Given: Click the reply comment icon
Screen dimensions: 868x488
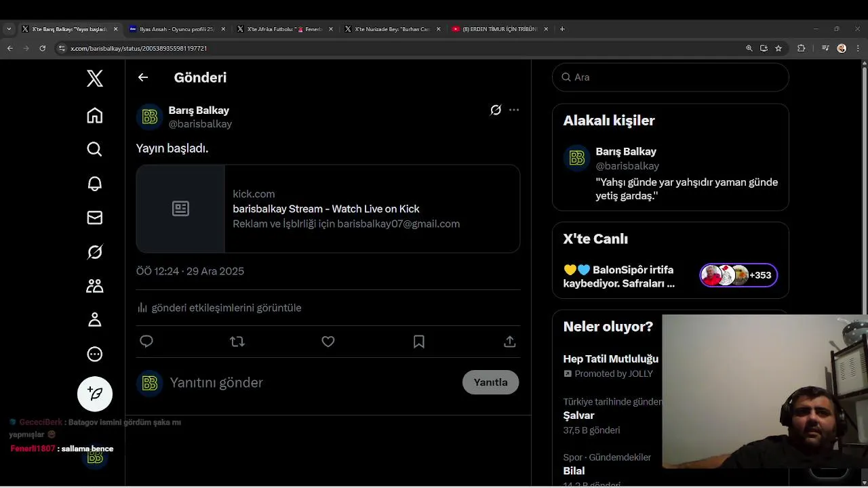Looking at the screenshot, I should tap(146, 342).
